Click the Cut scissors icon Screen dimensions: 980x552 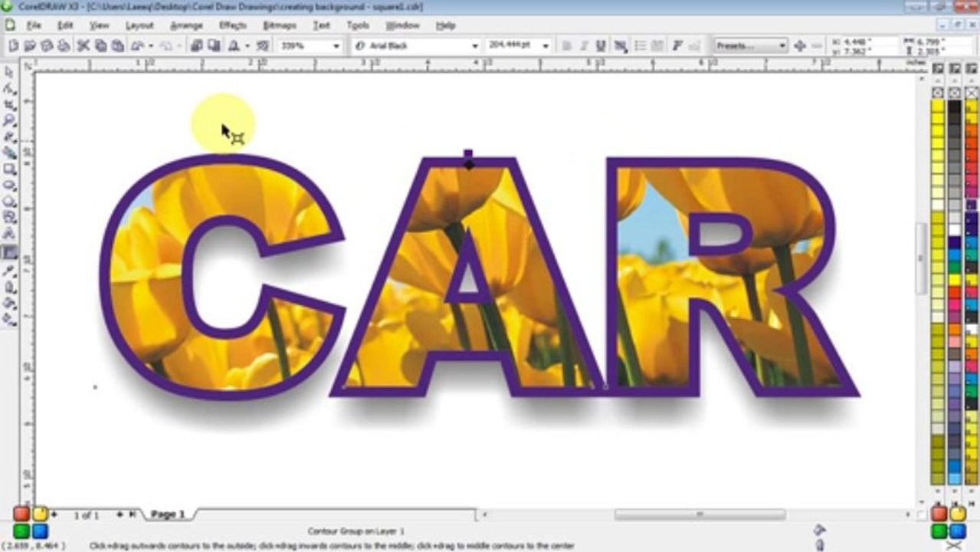coord(83,46)
